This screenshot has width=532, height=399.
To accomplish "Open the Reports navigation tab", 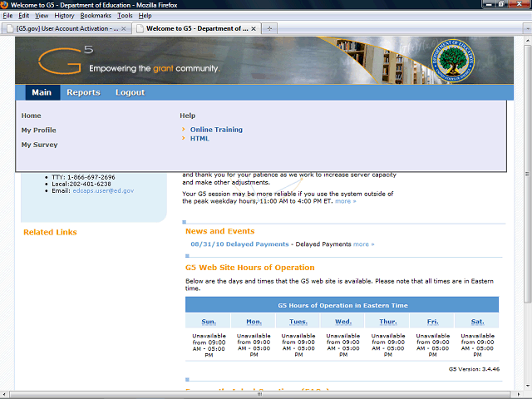I will [83, 92].
